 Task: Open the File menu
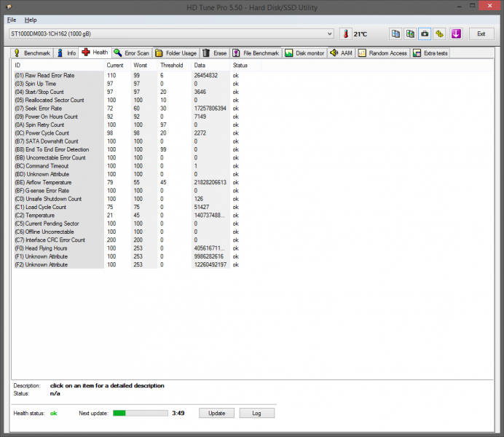11,20
